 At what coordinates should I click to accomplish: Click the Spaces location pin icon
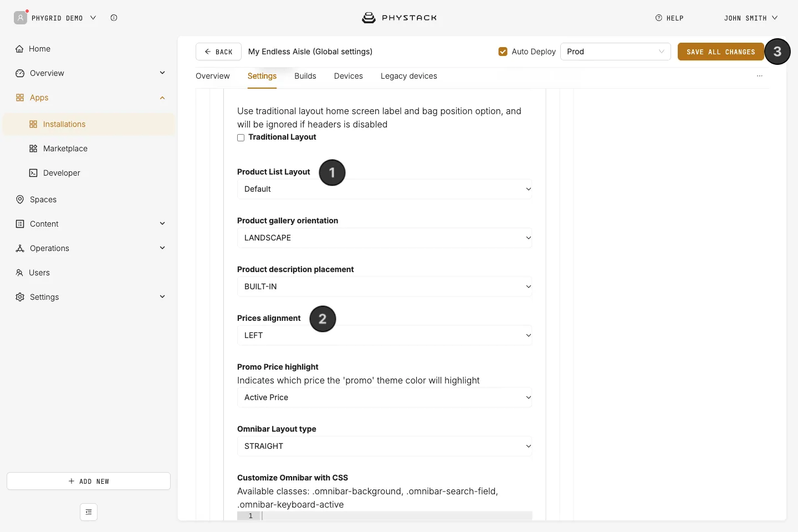[x=20, y=199]
